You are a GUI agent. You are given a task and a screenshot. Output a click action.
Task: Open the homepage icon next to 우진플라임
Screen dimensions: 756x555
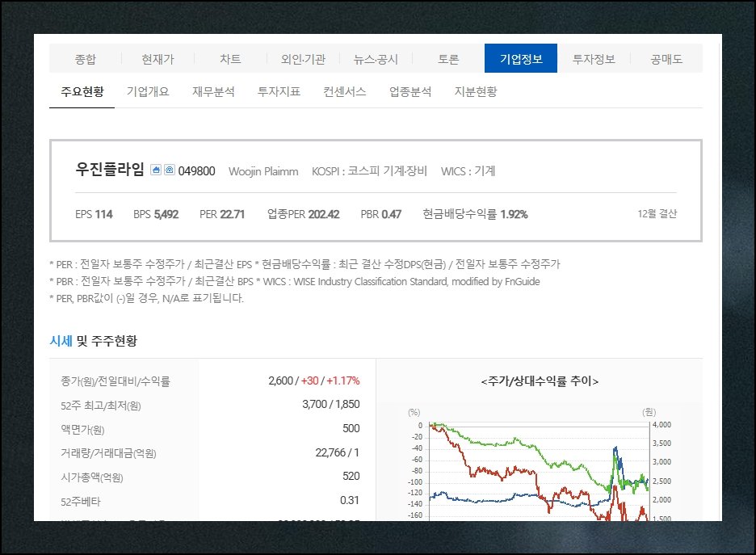[156, 170]
